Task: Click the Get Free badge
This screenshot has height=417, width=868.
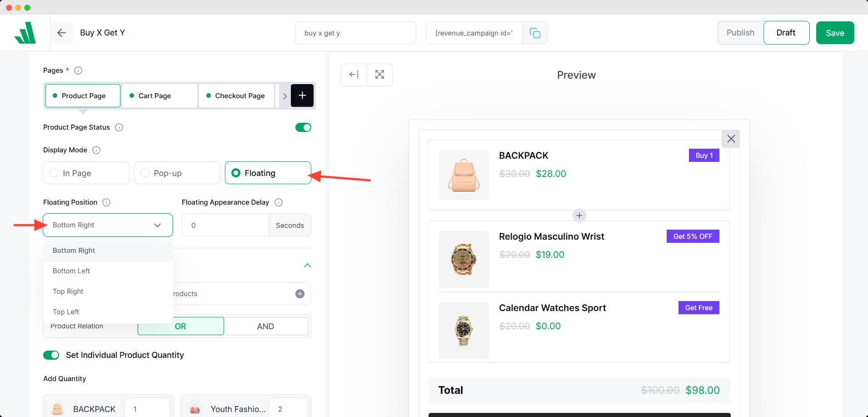Action: tap(699, 308)
